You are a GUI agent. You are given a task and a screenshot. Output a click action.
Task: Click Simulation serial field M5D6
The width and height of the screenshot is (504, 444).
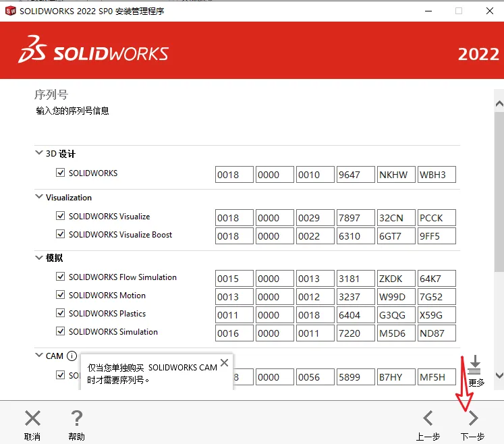click(396, 333)
